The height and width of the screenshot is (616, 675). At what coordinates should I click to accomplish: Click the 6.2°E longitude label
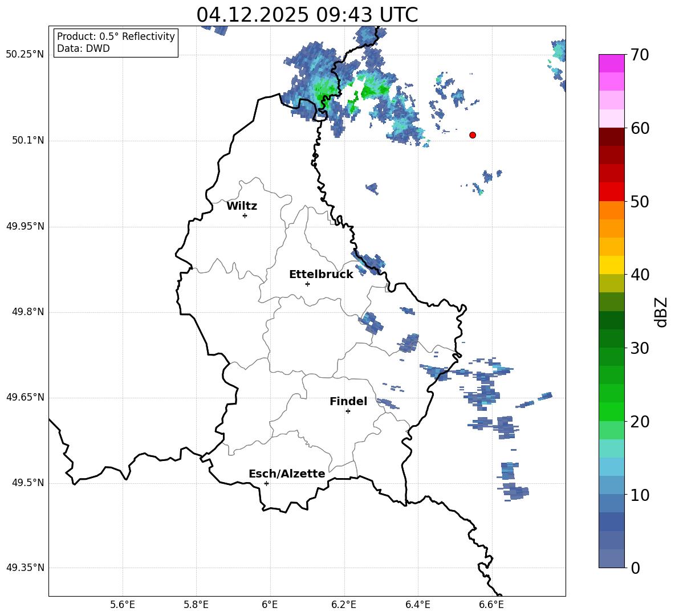344,605
